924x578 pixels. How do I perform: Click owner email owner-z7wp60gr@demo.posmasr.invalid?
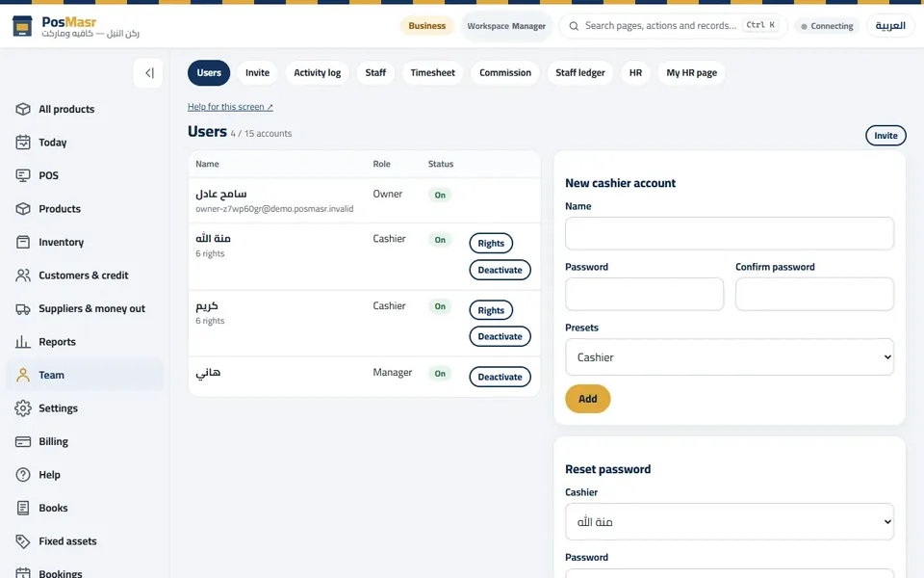[x=274, y=209]
